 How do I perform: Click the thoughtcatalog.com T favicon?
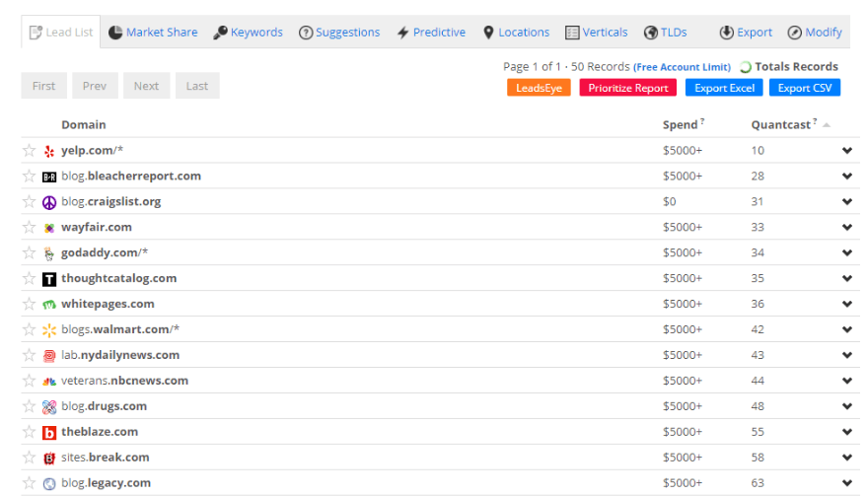pyautogui.click(x=49, y=279)
